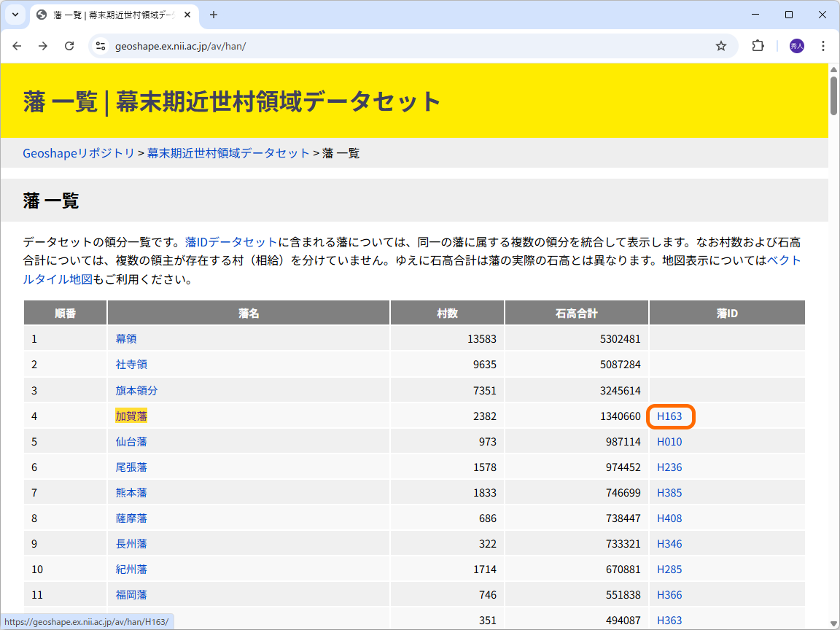Screen dimensions: 840x630
Task: Switch to the 藩 一覧 browser tab
Action: point(109,15)
